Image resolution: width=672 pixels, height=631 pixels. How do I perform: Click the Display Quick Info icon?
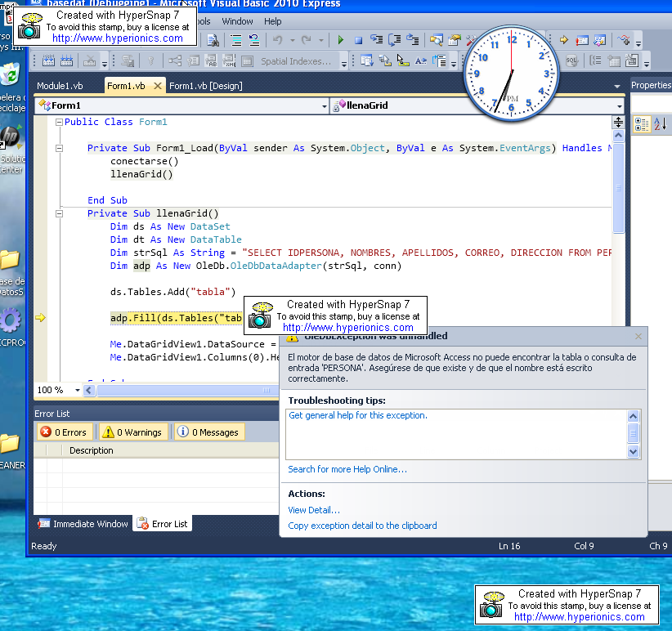pos(403,60)
